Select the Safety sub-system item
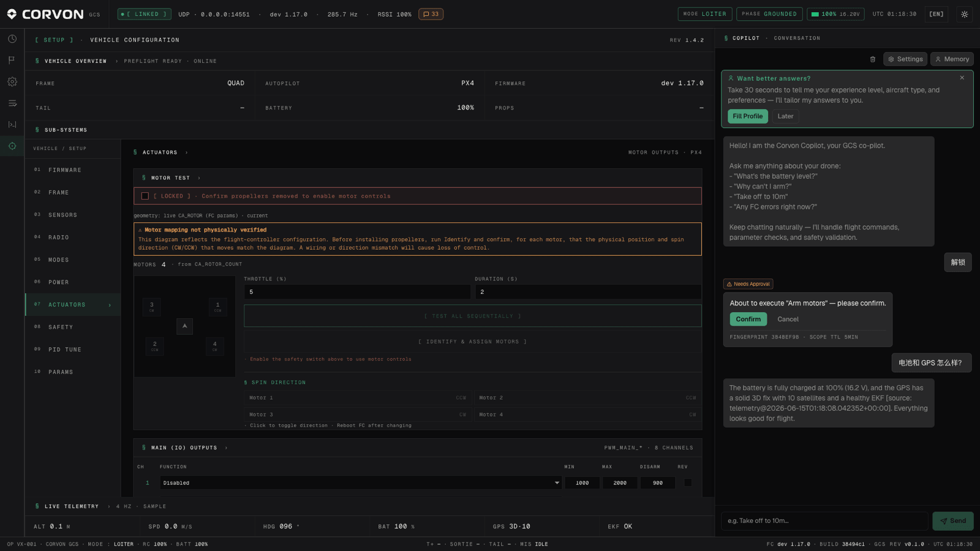 tap(73, 327)
